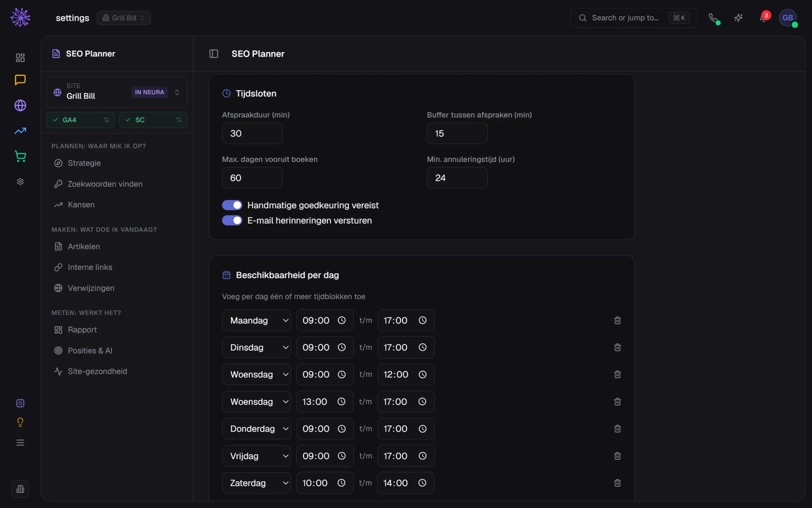Open the shopping cart icon in left rail

point(20,156)
